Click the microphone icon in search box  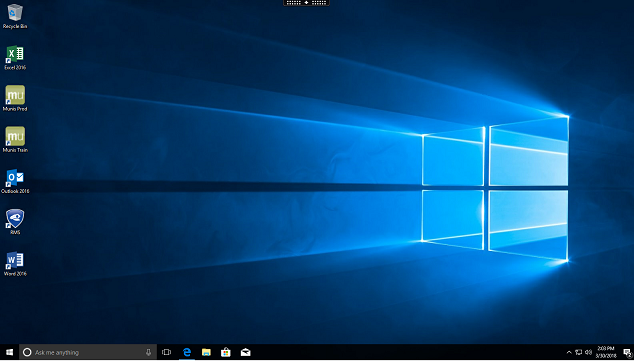(148, 352)
